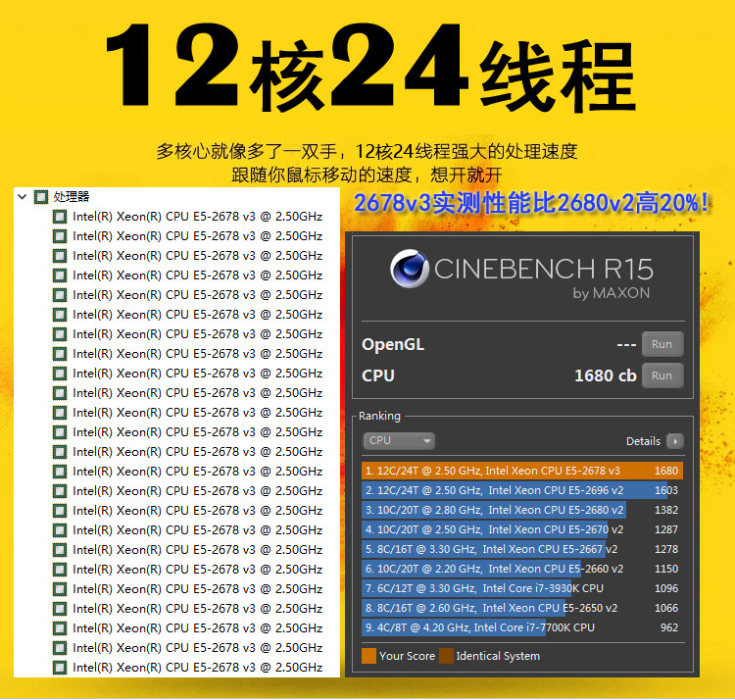
Task: Click the brown Identical System swatch
Action: 446,656
